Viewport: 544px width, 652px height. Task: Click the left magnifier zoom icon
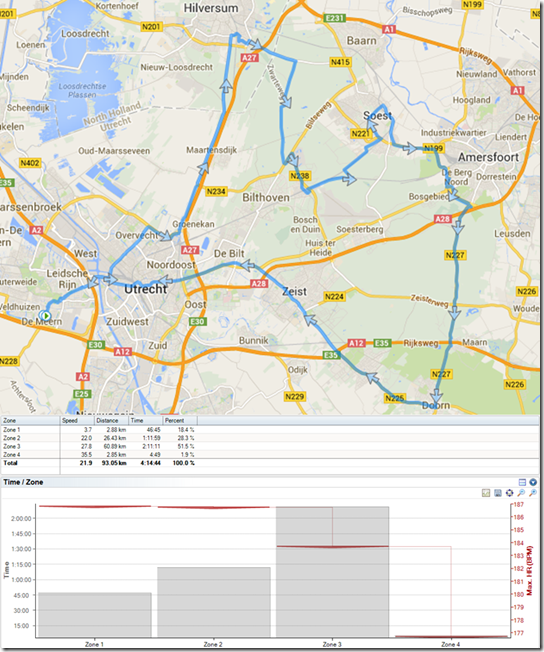click(521, 493)
